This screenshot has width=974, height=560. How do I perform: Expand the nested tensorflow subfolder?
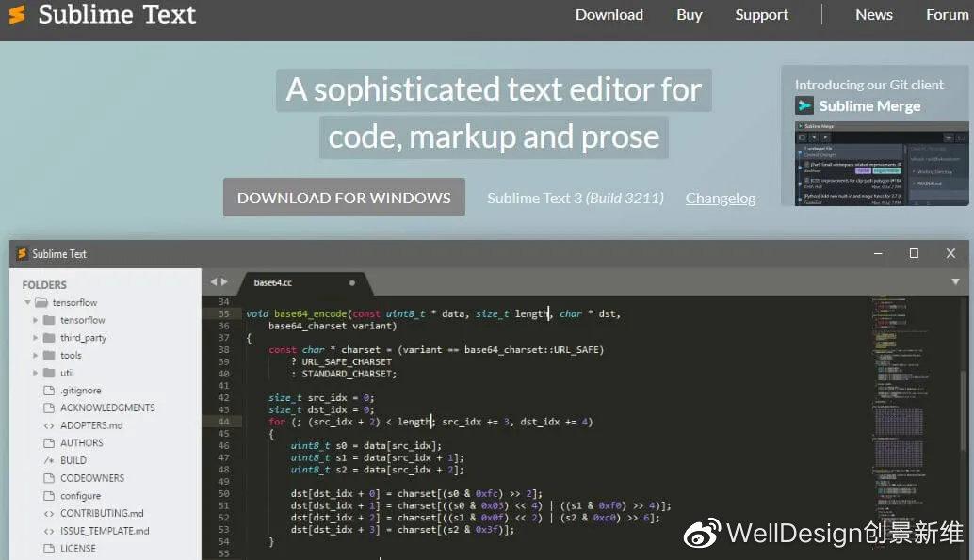(36, 320)
